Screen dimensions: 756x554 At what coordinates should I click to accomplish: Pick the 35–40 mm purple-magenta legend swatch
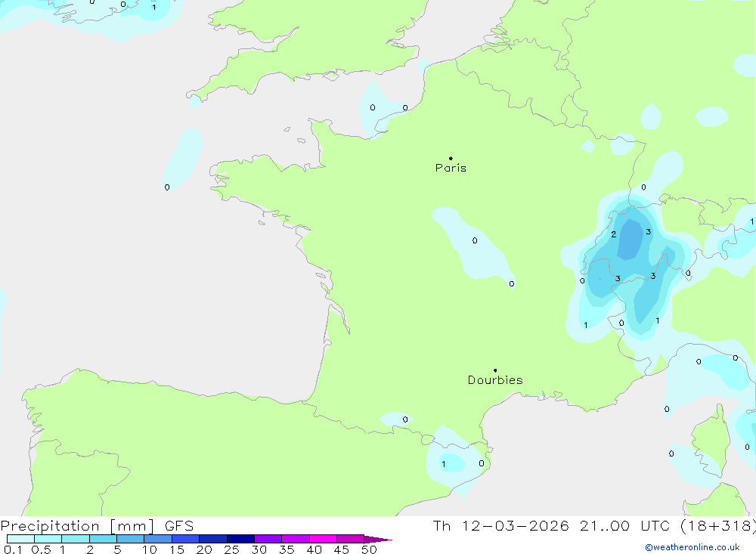(x=296, y=539)
